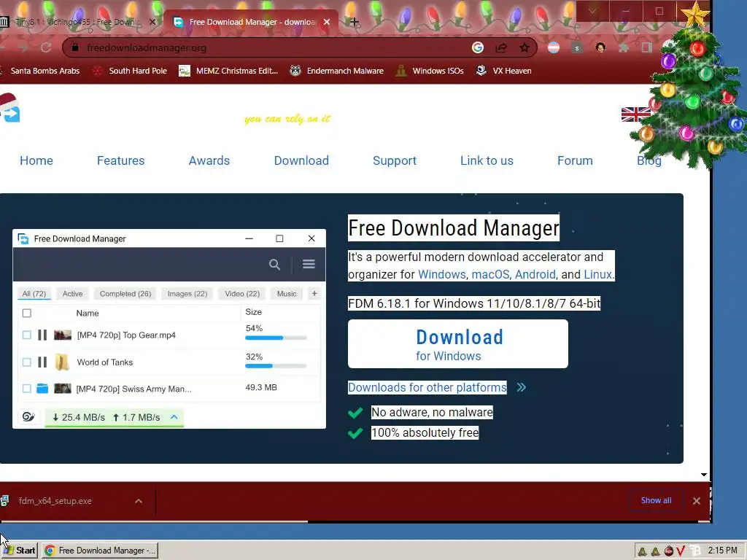The height and width of the screenshot is (560, 747).
Task: Close the downloads bar with X
Action: 697,501
